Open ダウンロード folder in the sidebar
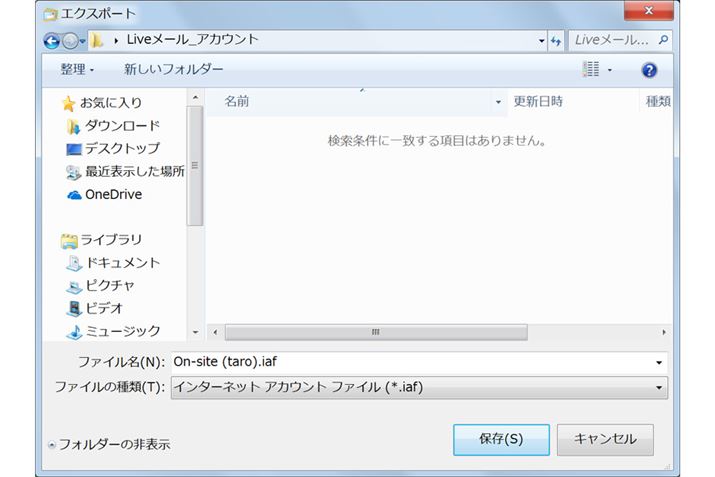This screenshot has height=477, width=715. pyautogui.click(x=122, y=126)
